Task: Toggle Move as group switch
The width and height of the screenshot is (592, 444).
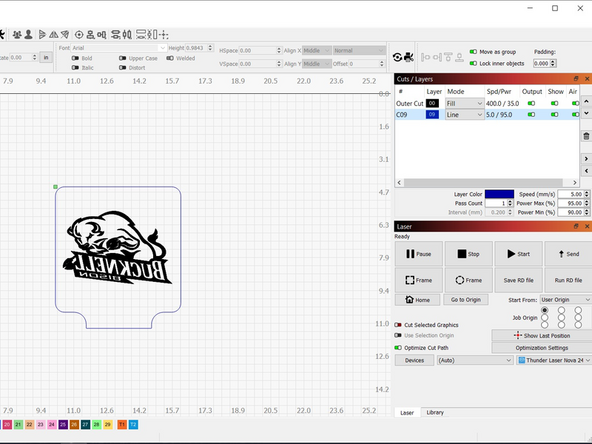Action: click(x=473, y=52)
